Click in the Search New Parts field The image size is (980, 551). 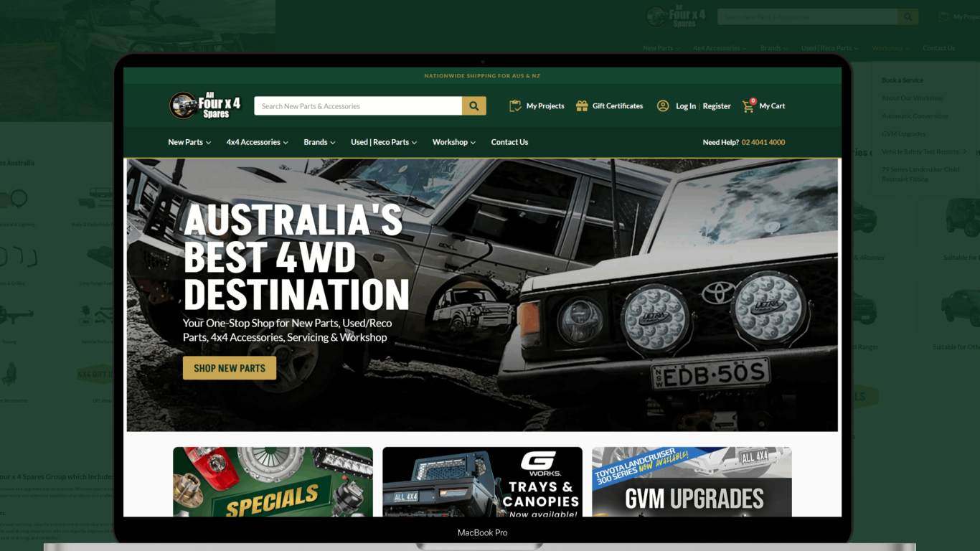(x=357, y=106)
